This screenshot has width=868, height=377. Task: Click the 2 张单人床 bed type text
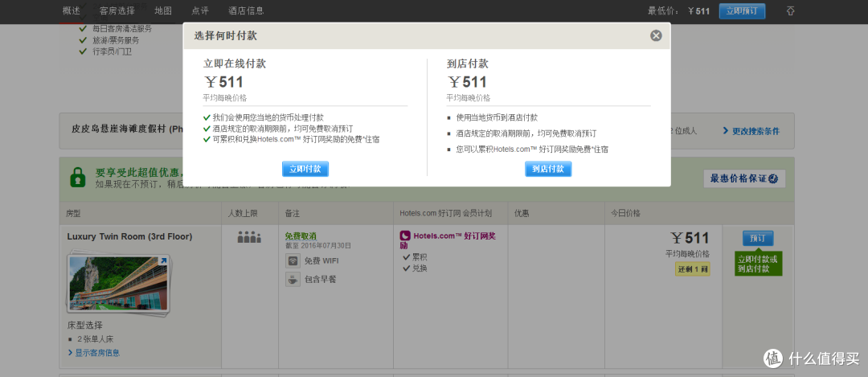95,338
